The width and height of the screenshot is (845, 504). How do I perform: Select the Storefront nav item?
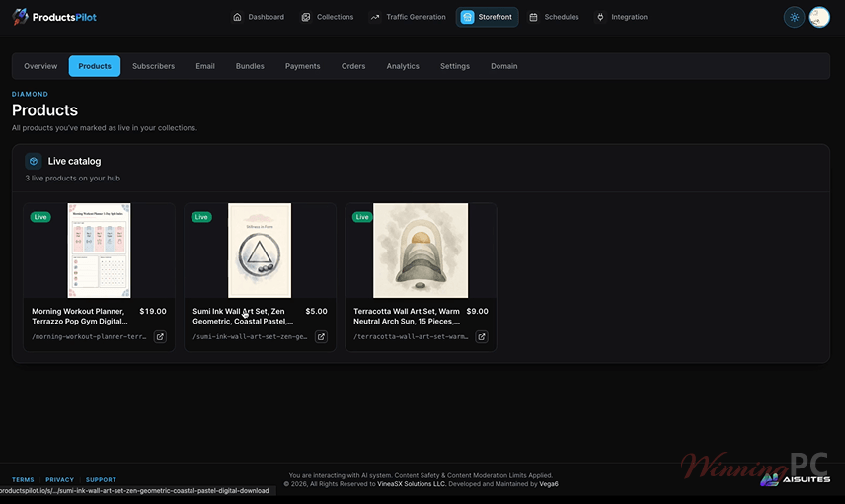pos(488,17)
